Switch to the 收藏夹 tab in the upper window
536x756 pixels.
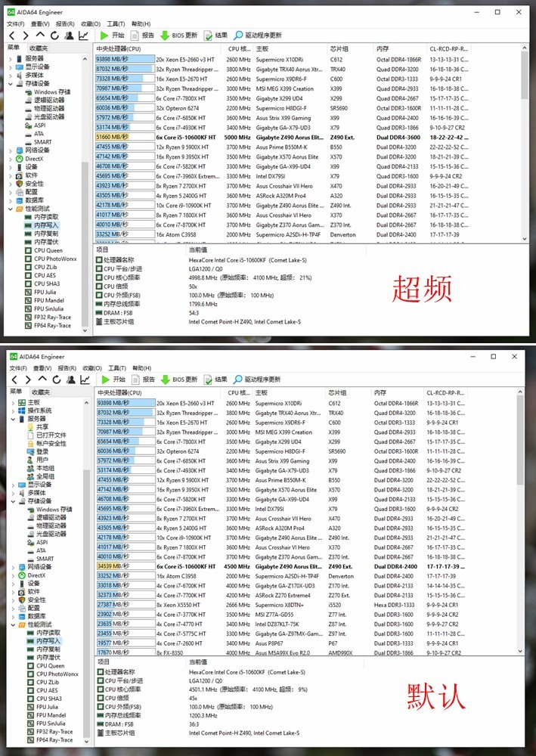coord(39,48)
